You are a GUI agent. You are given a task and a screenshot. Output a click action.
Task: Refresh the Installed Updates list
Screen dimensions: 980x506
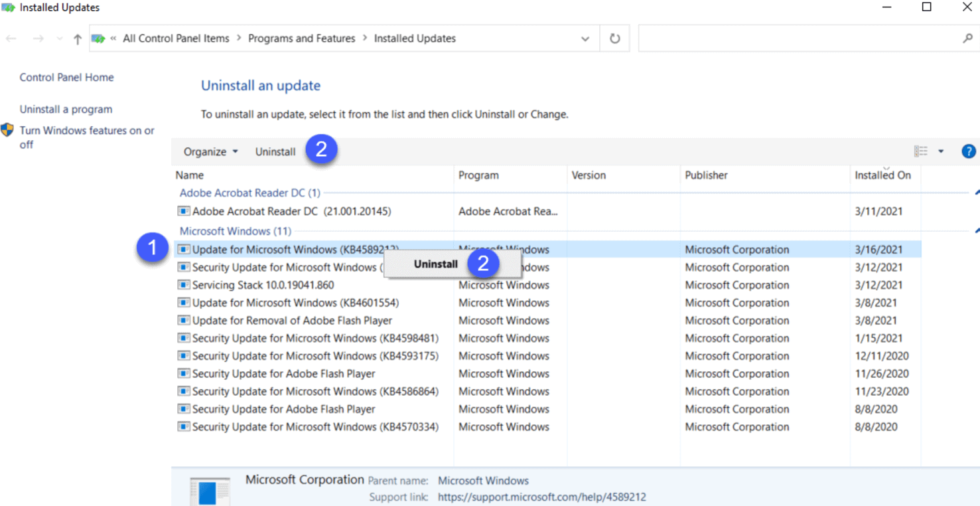pos(615,39)
